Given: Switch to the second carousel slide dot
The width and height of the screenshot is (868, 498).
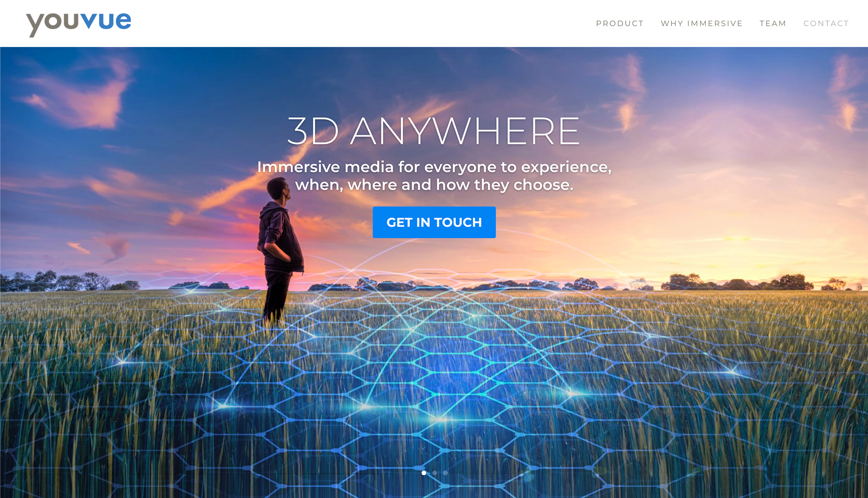Looking at the screenshot, I should 434,473.
